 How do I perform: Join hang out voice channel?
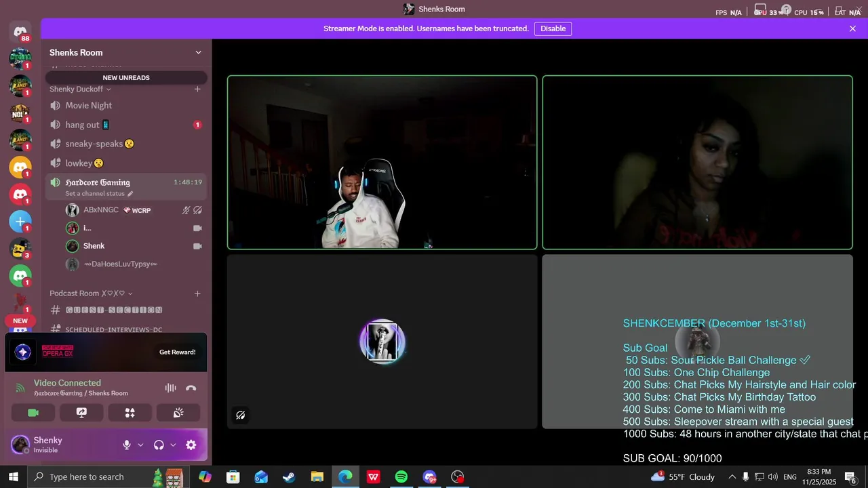126,125
